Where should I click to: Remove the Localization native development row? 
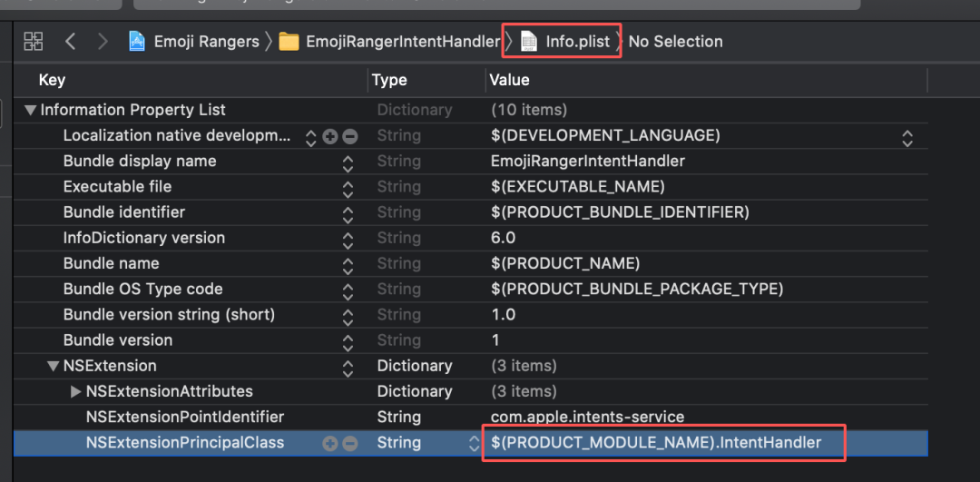click(349, 136)
